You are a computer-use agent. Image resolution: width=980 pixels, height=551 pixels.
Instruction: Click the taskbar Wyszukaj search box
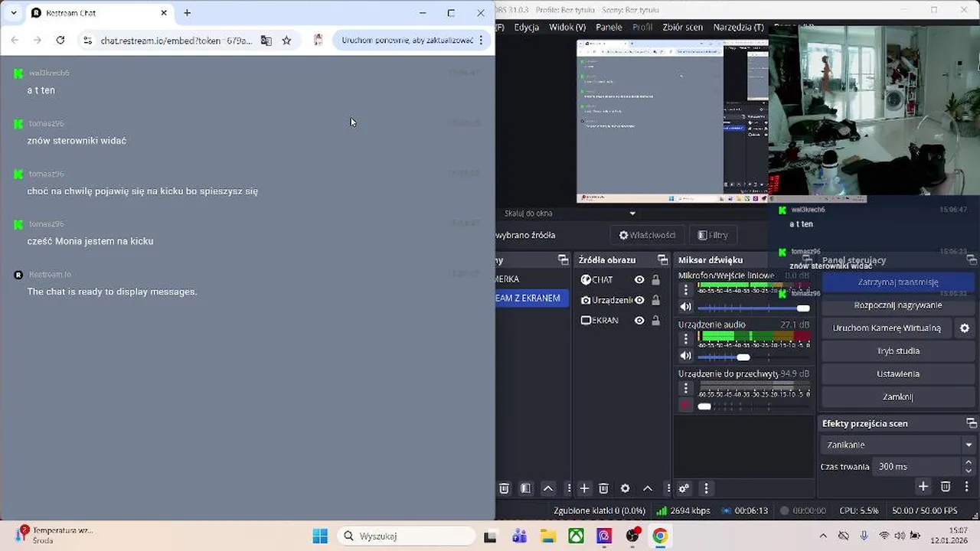click(x=407, y=536)
